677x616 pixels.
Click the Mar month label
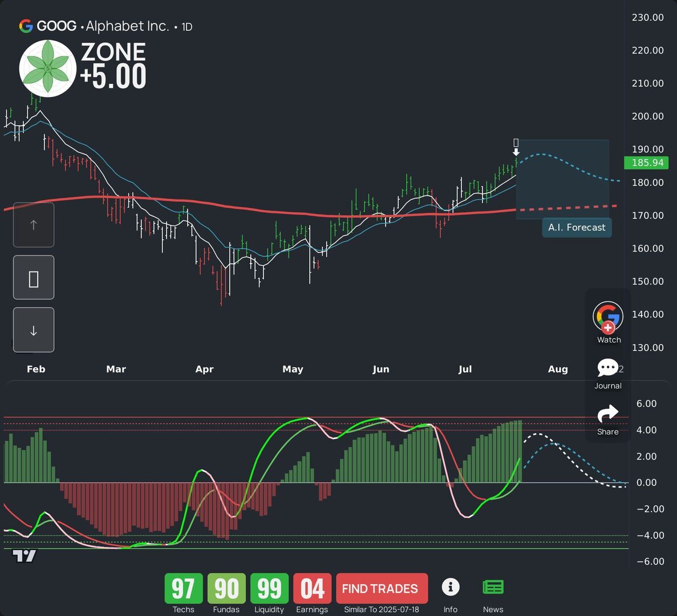tap(116, 369)
